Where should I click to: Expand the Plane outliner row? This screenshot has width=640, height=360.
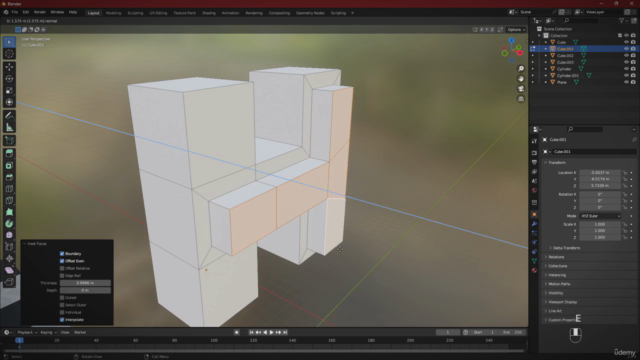546,82
